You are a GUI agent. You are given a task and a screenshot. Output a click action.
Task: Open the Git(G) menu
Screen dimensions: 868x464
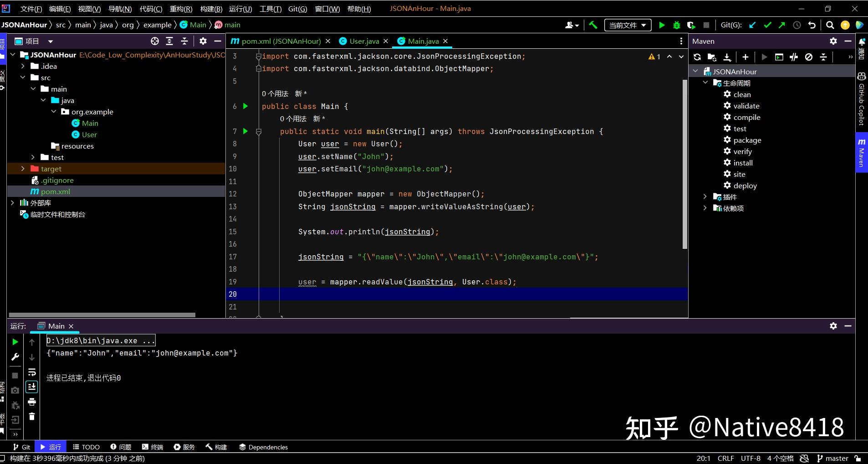[x=296, y=8]
